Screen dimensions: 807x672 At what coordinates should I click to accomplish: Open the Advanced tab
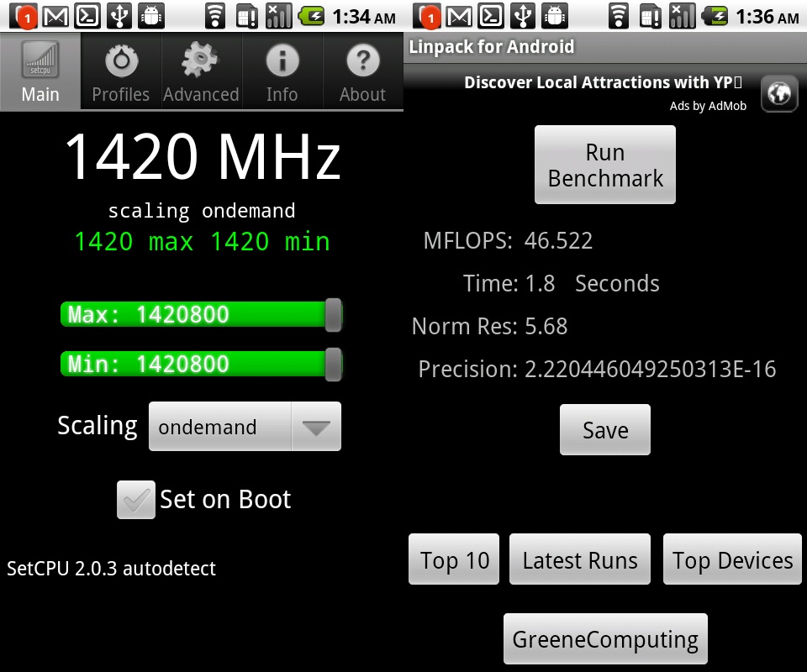pos(201,71)
